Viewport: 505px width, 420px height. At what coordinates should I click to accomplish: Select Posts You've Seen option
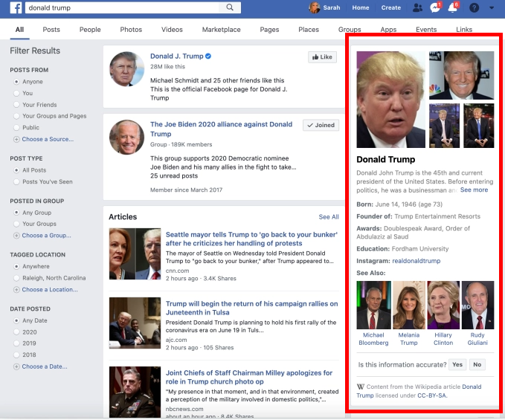click(16, 182)
